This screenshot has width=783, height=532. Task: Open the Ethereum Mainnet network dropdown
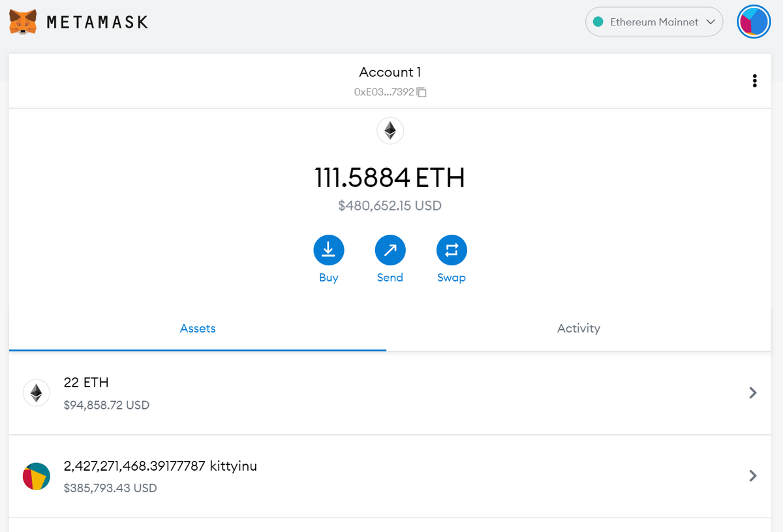point(654,22)
